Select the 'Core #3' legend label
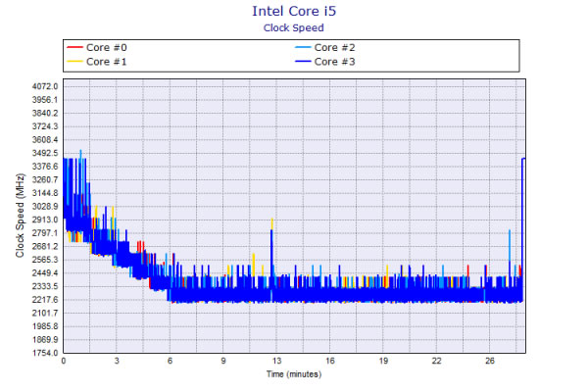 [334, 62]
